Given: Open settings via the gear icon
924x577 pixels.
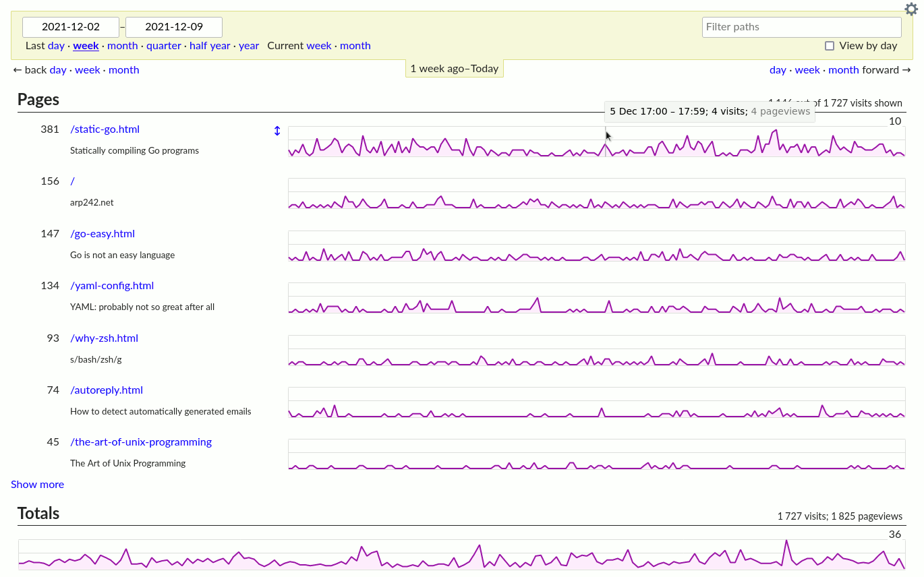Looking at the screenshot, I should click(911, 9).
